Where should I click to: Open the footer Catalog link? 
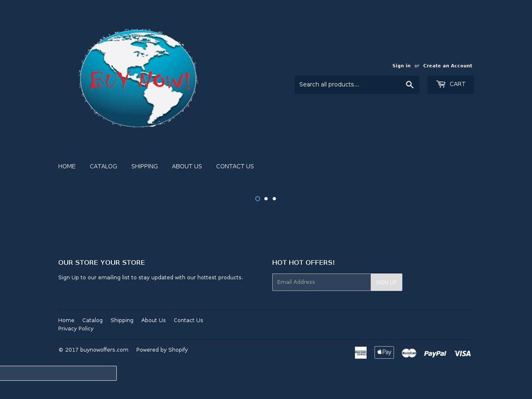click(93, 320)
